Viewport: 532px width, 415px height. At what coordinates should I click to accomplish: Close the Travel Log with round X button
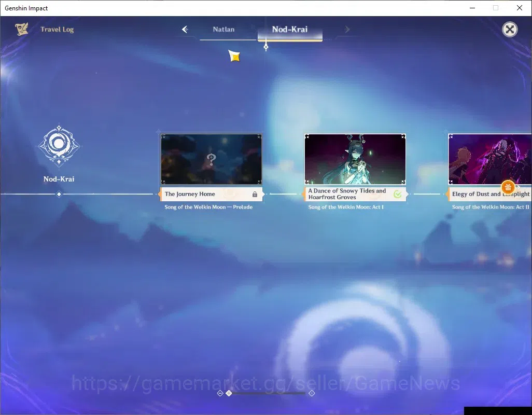pos(510,30)
